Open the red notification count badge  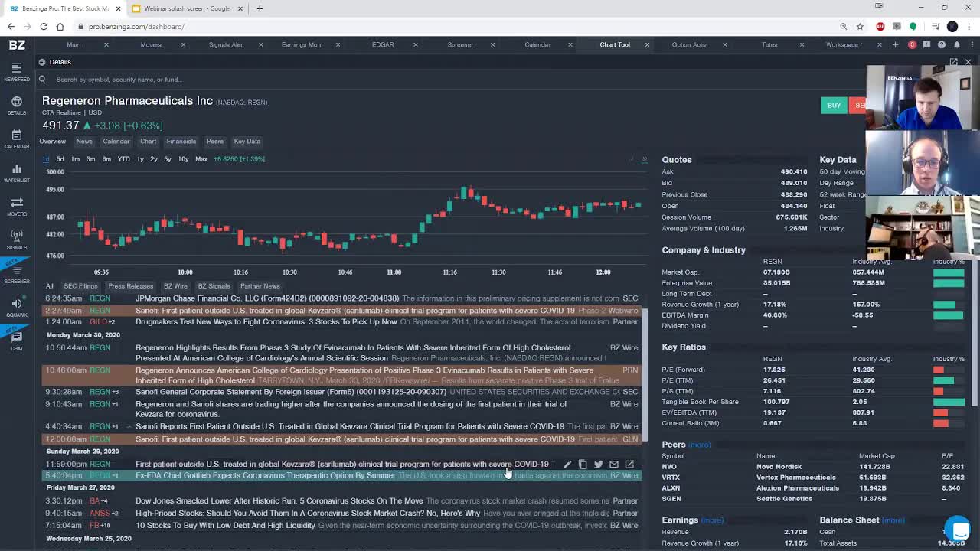tap(912, 45)
